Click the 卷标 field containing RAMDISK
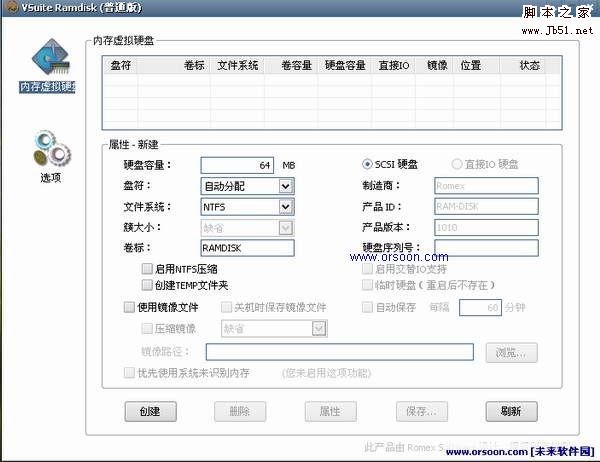Screen dimensions: 600x462 (x=247, y=248)
